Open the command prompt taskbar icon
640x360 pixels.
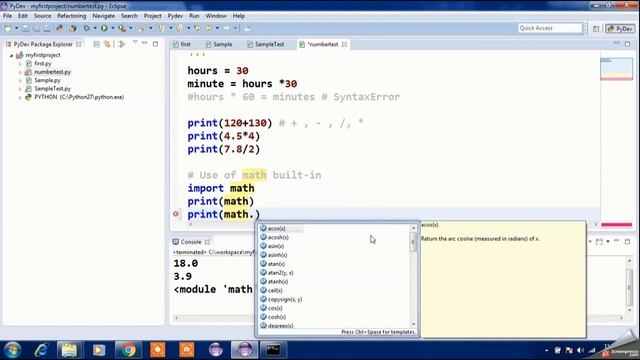pos(273,350)
